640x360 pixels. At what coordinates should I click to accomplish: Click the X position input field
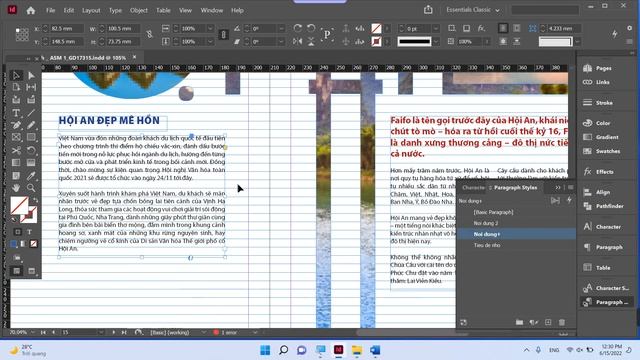66,29
